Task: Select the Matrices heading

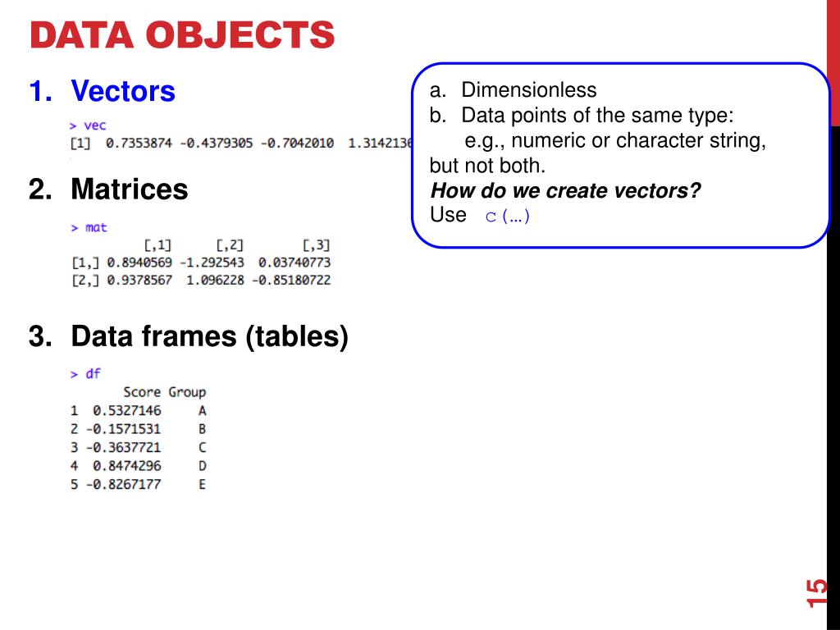Action: click(x=129, y=189)
